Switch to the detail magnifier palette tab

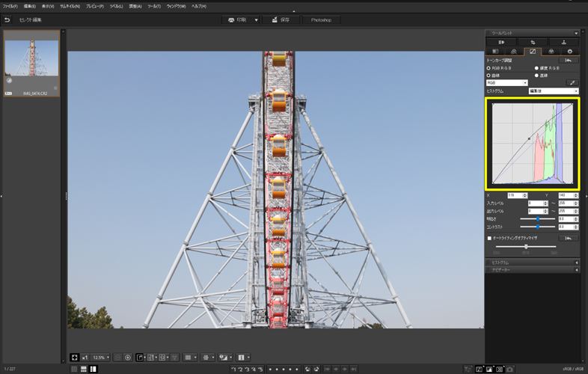point(514,52)
